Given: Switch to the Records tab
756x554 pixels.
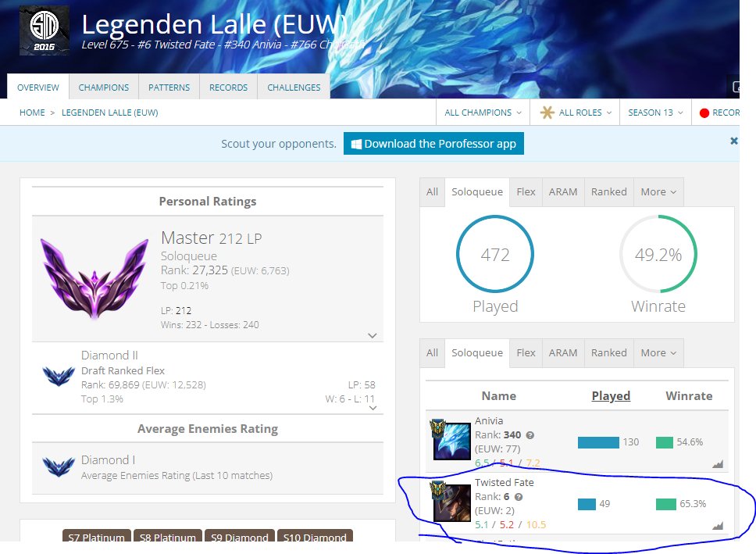Looking at the screenshot, I should (x=228, y=88).
